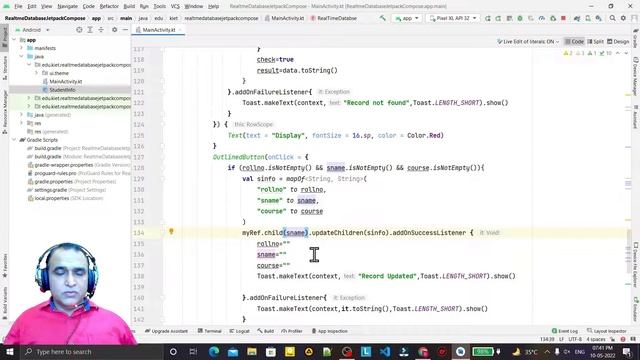Expand the java (generated) folder
Image resolution: width=640 pixels, height=360 pixels.
click(x=22, y=115)
